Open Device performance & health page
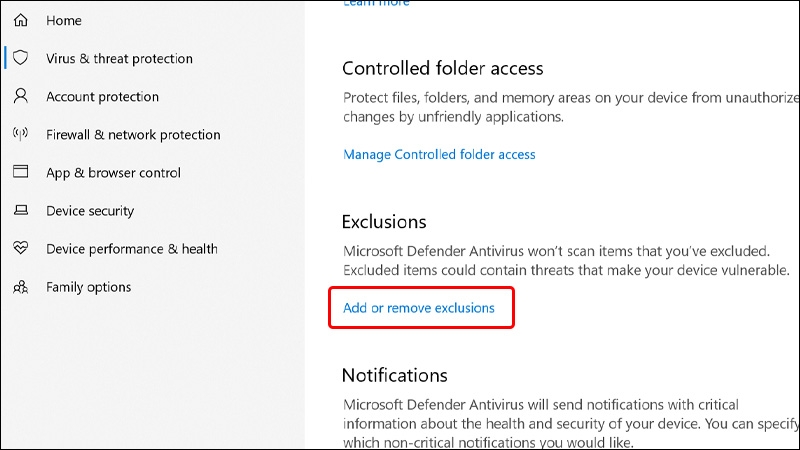The height and width of the screenshot is (450, 800). tap(132, 249)
